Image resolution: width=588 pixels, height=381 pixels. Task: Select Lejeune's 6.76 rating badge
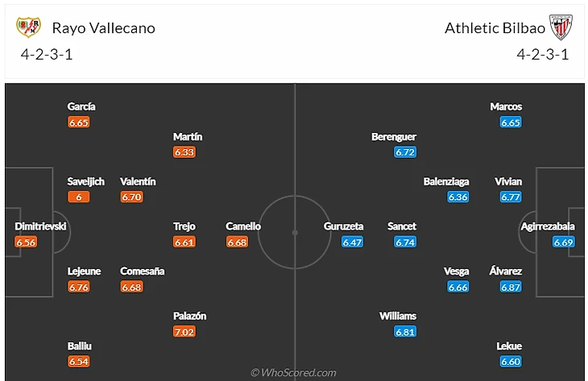(x=79, y=287)
